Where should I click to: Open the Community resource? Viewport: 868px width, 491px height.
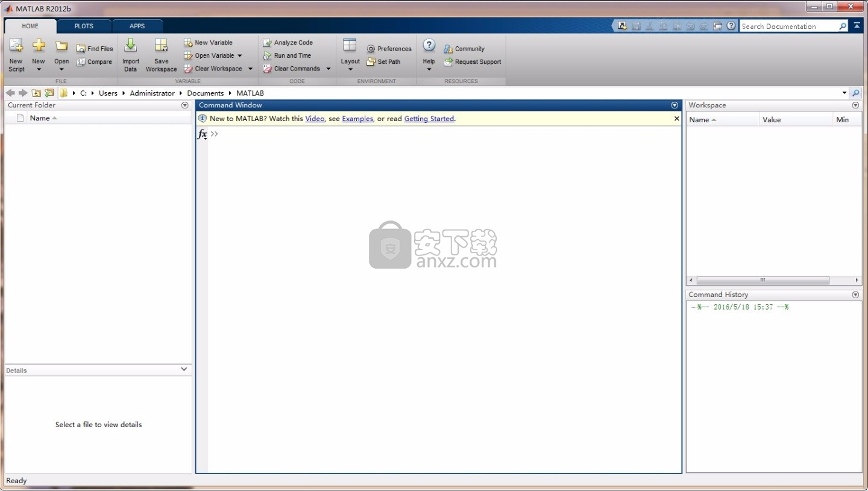(x=464, y=49)
